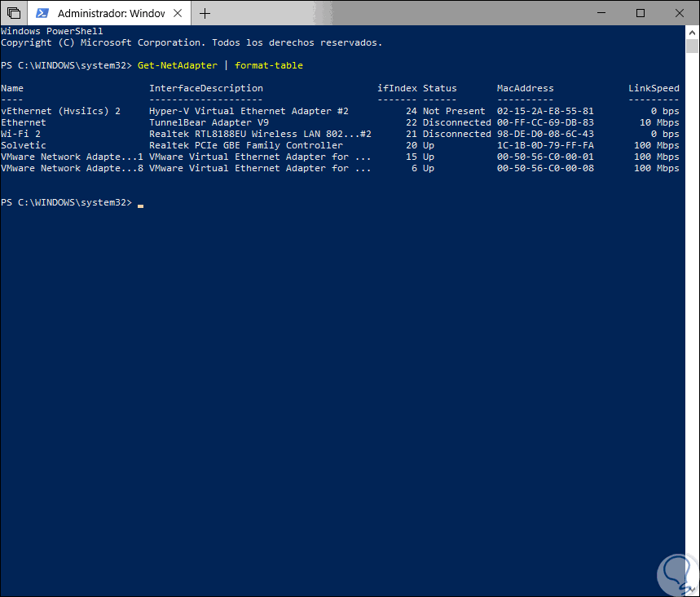Click the Wi-Fi 2 adapter name
Screen dimensions: 700x597
(21, 134)
